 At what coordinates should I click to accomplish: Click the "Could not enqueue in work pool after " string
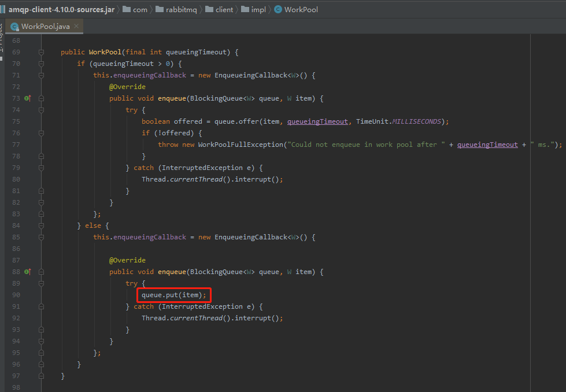pos(366,145)
